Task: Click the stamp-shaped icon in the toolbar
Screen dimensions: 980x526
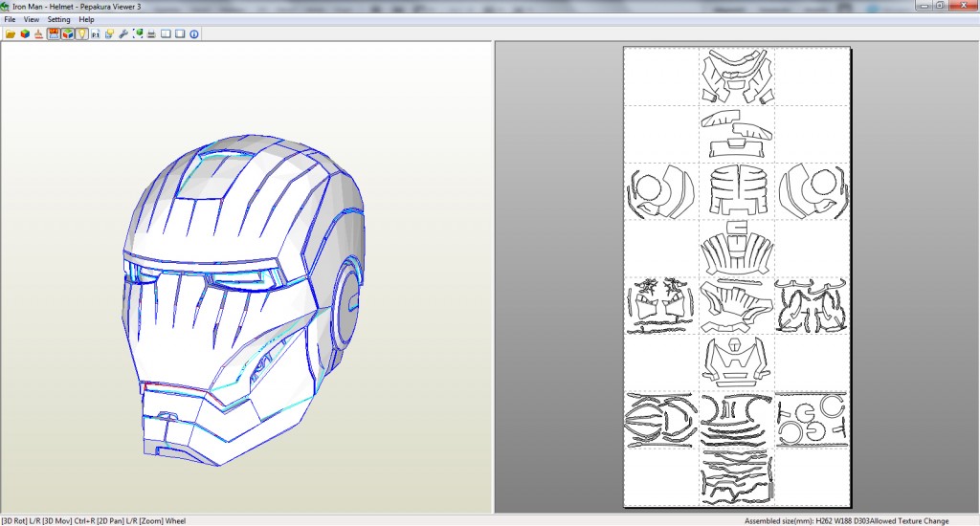Action: point(38,33)
